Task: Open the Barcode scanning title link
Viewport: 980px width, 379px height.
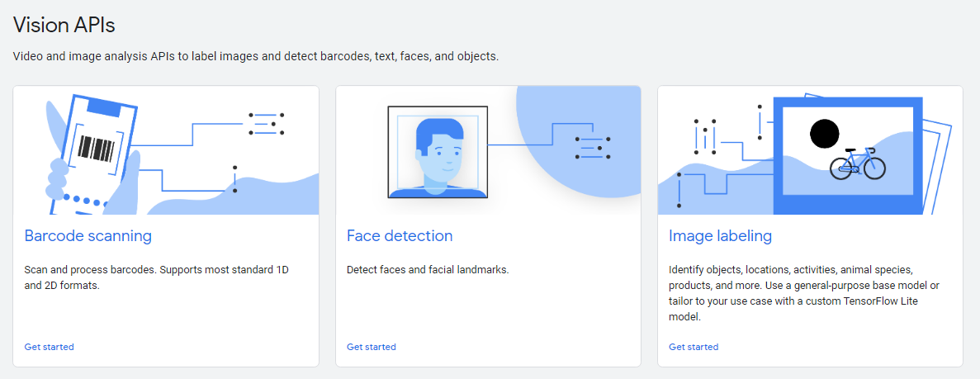Action: [x=88, y=236]
